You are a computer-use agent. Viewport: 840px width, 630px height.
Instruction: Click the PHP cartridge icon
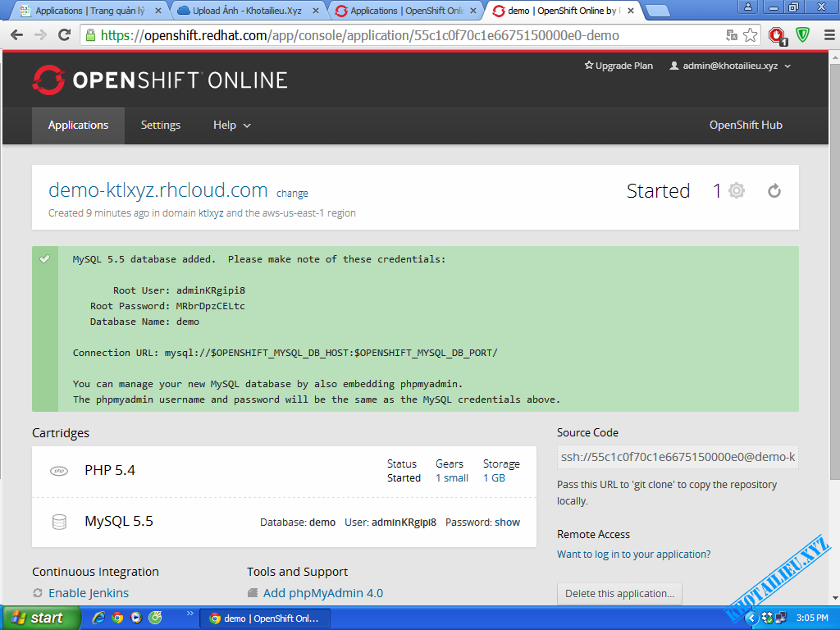59,471
